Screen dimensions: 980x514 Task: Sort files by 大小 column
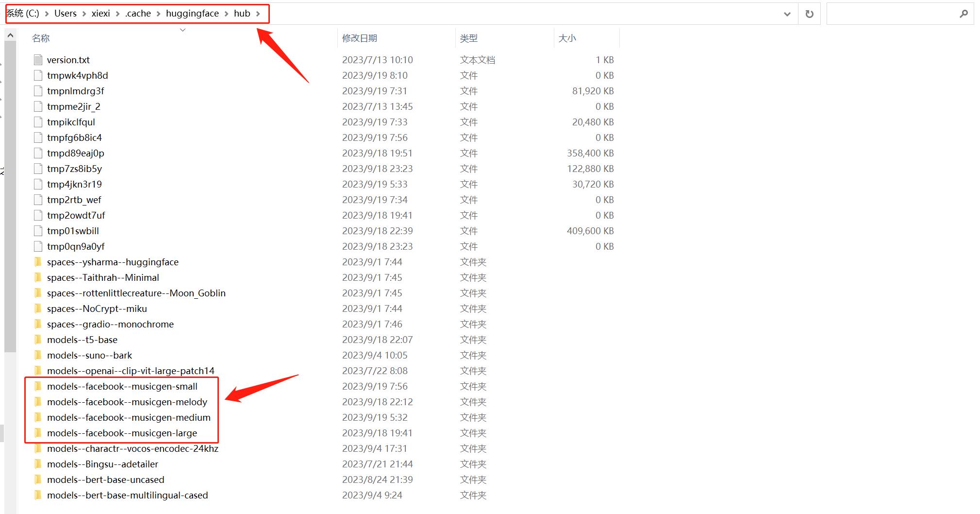567,38
